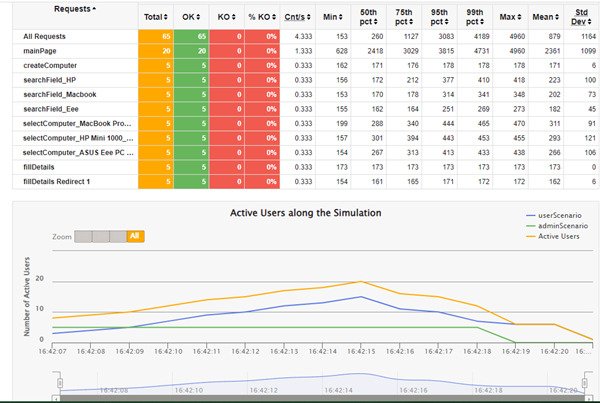The height and width of the screenshot is (403, 600).
Task: Click the OK cell for mainPage
Action: (x=191, y=51)
